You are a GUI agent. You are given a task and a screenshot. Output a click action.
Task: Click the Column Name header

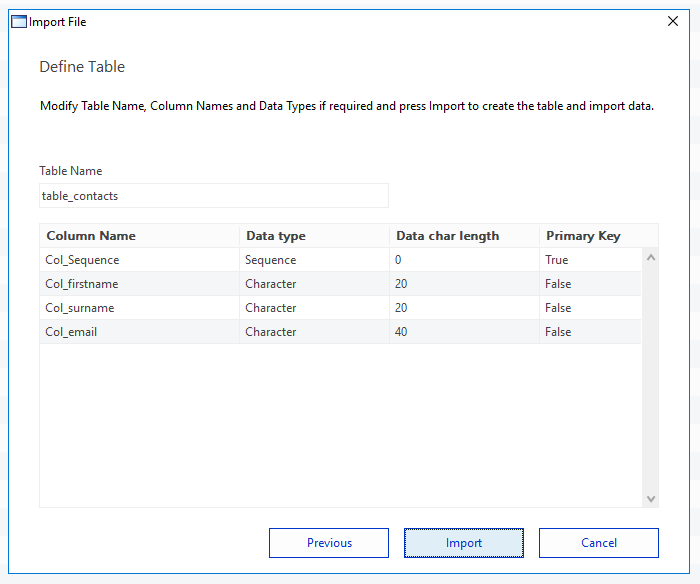pos(139,236)
